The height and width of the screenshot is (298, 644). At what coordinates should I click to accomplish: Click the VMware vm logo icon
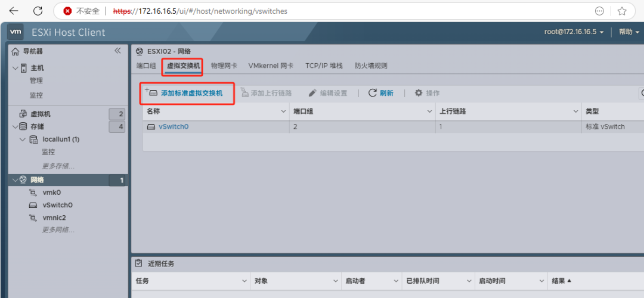tap(16, 32)
